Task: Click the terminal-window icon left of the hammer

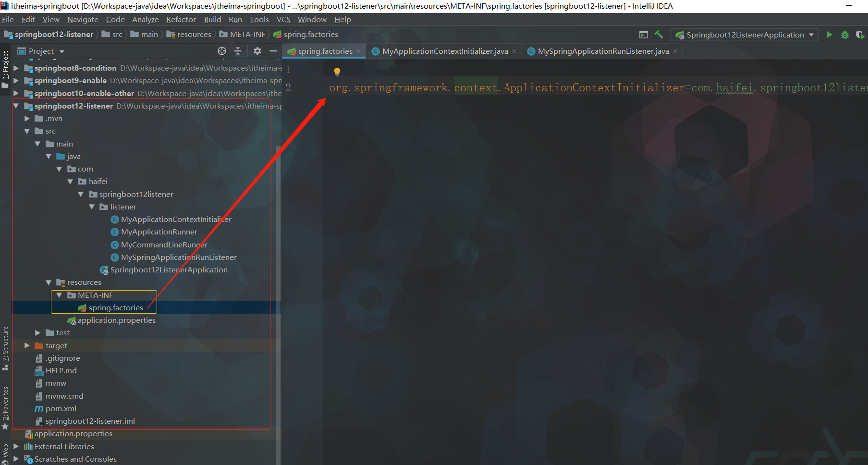Action: tap(644, 35)
